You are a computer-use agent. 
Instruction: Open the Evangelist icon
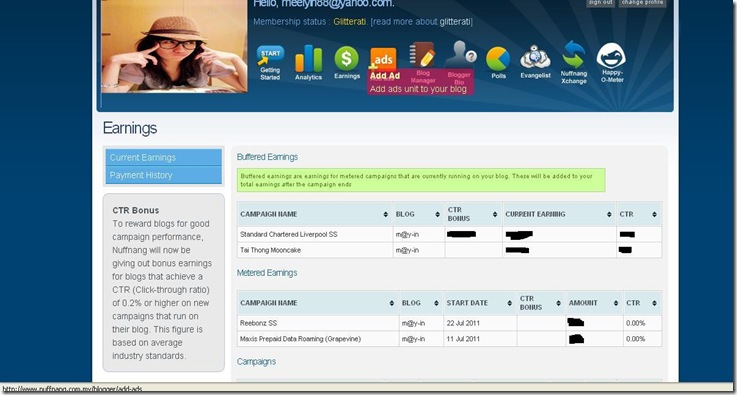[535, 62]
